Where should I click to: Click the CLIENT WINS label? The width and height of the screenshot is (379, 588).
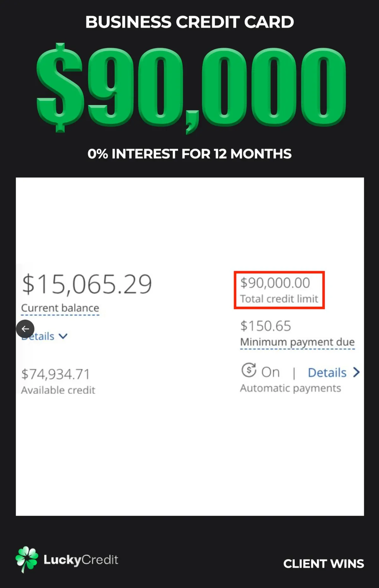pyautogui.click(x=324, y=564)
